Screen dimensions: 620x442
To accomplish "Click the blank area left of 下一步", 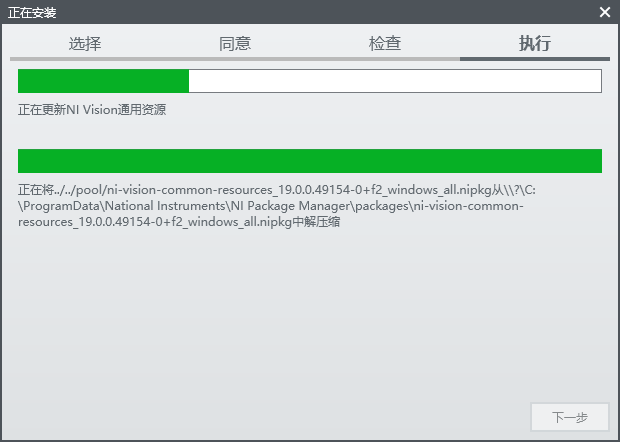I will pyautogui.click(x=300, y=417).
